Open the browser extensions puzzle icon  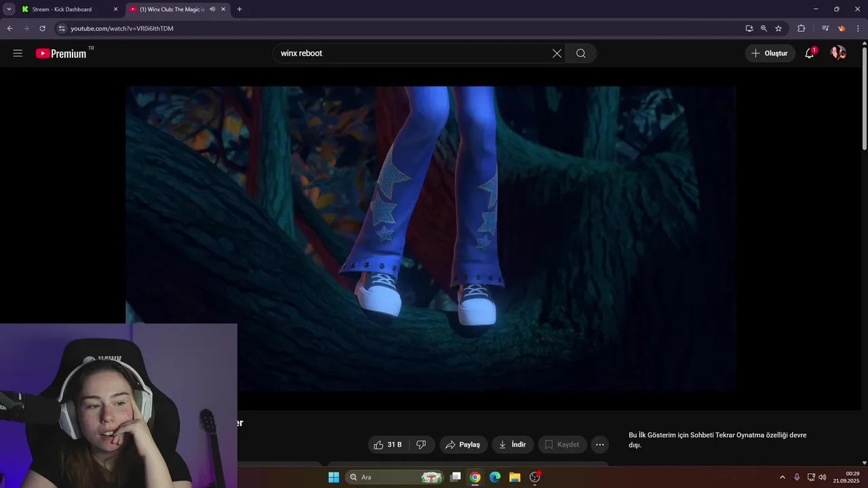pos(801,28)
